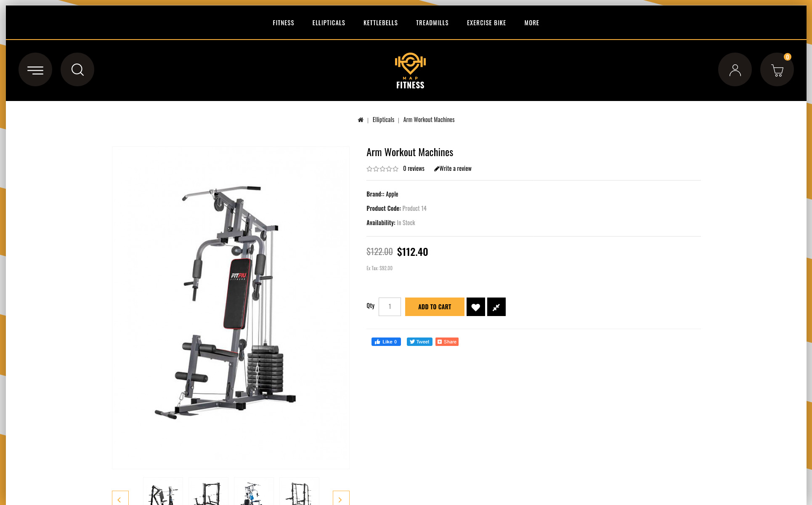Viewport: 812px width, 505px height.
Task: Add product to wish list heart
Action: click(x=476, y=307)
